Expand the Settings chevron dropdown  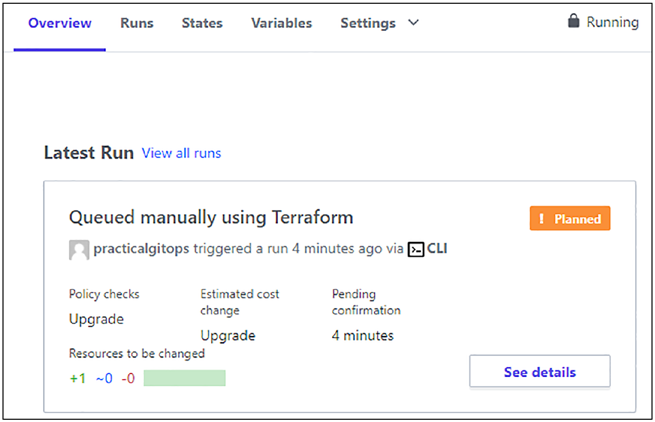point(413,23)
